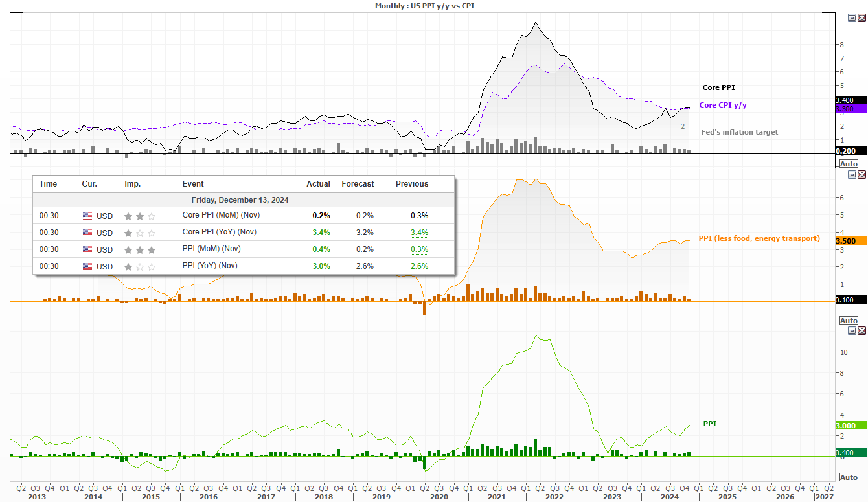This screenshot has width=868, height=502.
Task: Close the middle orange PPI pane
Action: coord(862,174)
